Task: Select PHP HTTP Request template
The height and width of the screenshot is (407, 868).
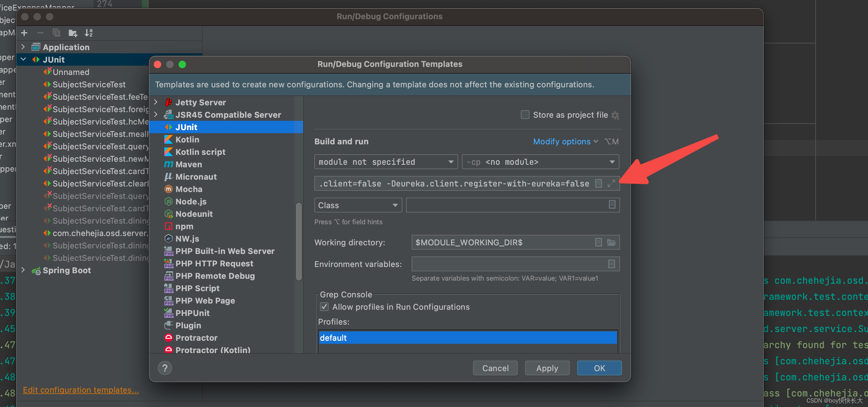Action: click(226, 264)
